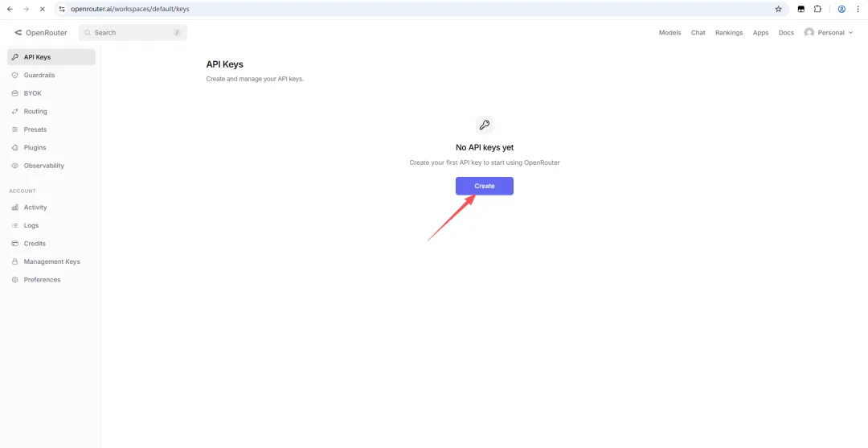
Task: Click the slash shortcut hint in search
Action: point(177,33)
